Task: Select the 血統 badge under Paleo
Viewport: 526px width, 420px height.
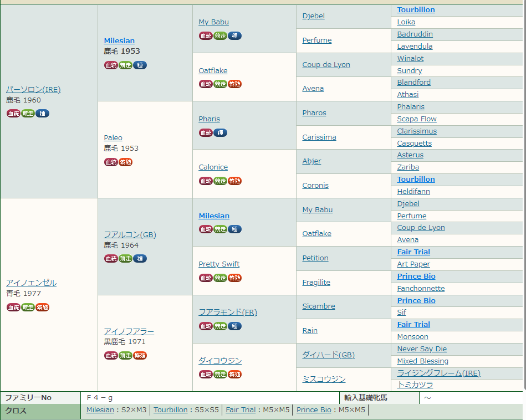Action: coord(111,162)
